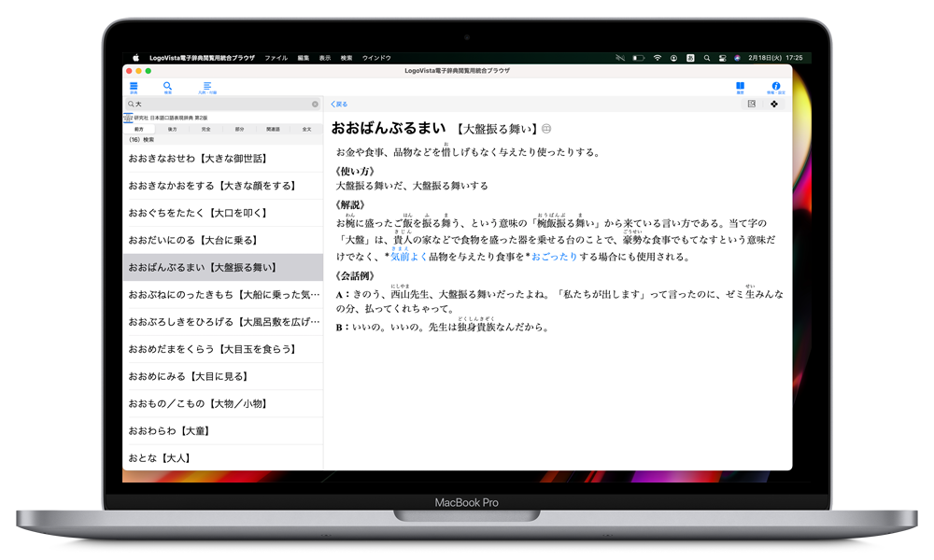Clear search field with the x icon
Viewport: 934px width, 560px height.
(315, 105)
